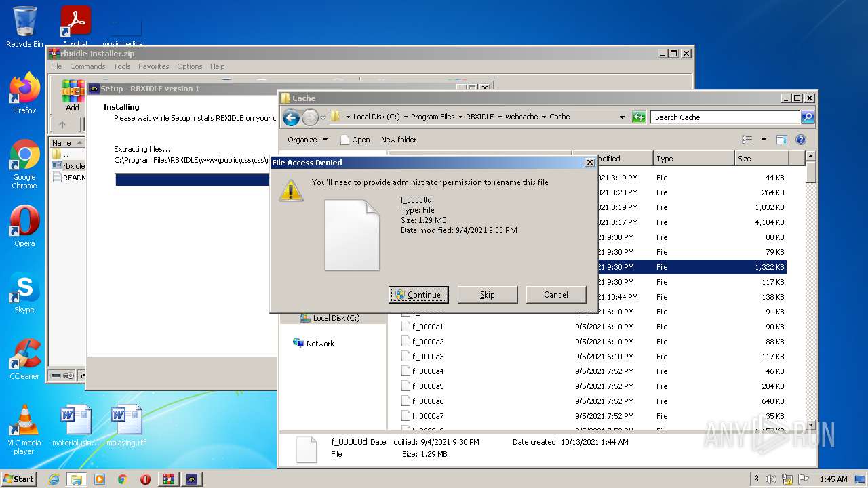Select Local Disk (C:) in navigation pane

tap(330, 318)
